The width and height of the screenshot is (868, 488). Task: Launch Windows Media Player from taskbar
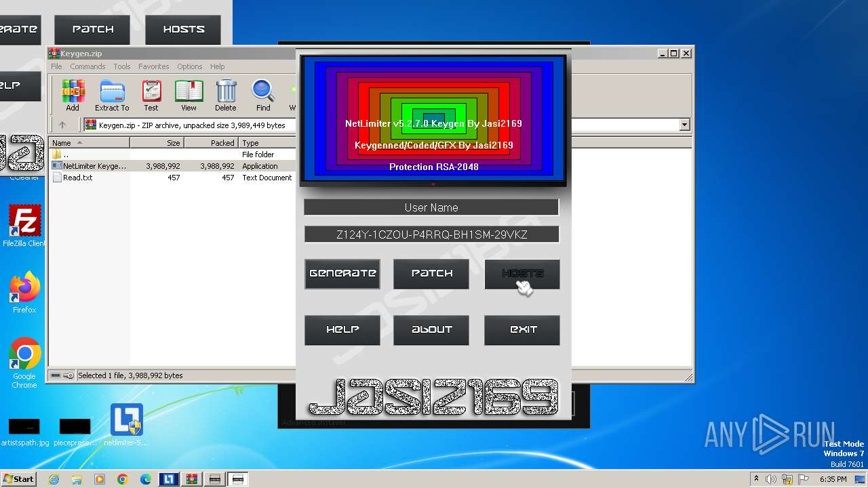[x=100, y=479]
